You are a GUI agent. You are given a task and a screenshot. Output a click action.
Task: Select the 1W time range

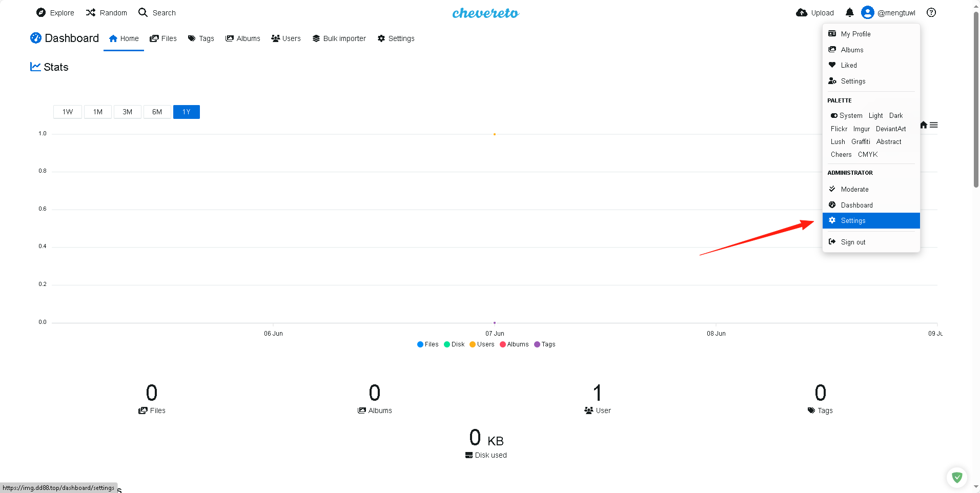tap(68, 112)
